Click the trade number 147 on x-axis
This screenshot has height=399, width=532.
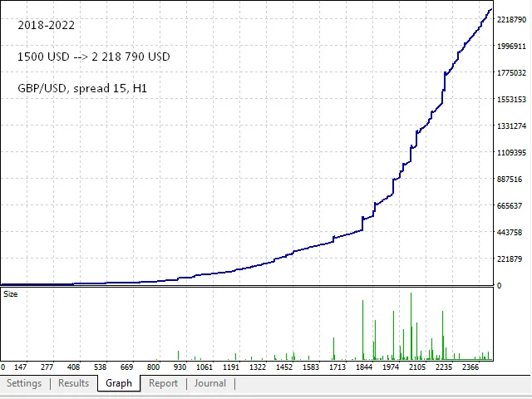20,367
